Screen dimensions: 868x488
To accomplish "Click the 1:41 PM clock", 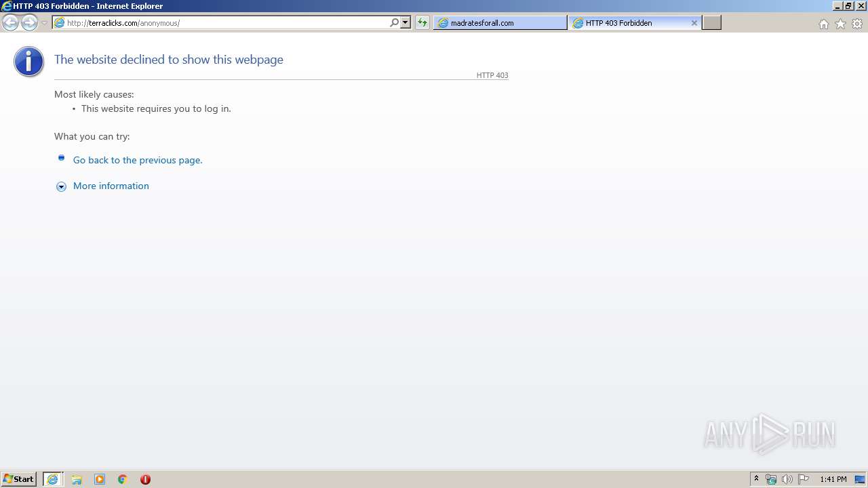I will [x=833, y=479].
